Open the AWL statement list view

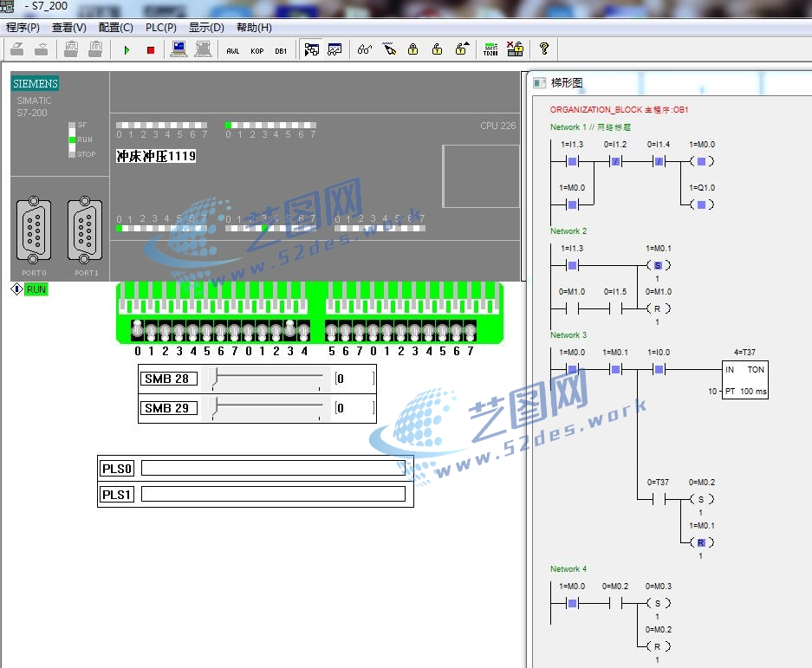click(x=233, y=51)
